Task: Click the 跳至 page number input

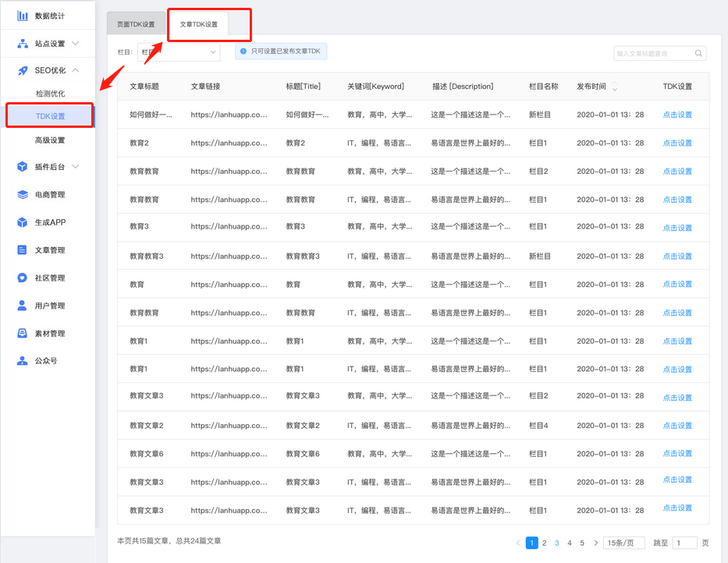Action: point(684,543)
